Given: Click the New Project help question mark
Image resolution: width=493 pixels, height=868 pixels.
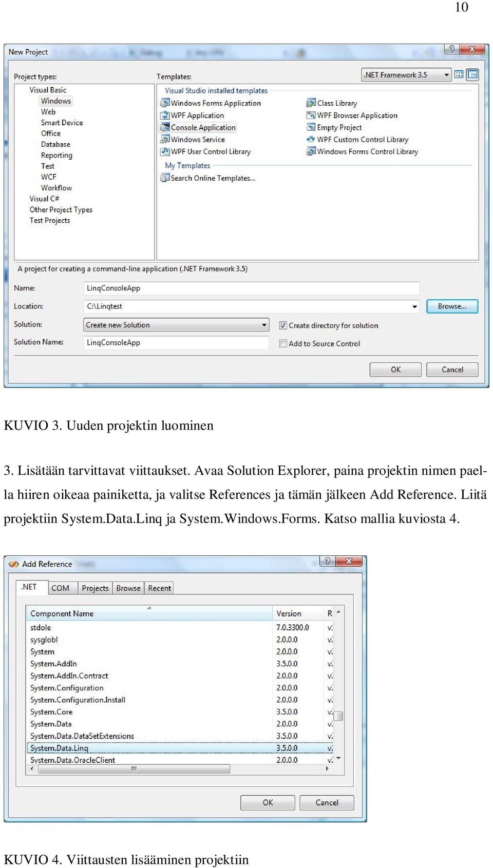Looking at the screenshot, I should click(x=452, y=49).
